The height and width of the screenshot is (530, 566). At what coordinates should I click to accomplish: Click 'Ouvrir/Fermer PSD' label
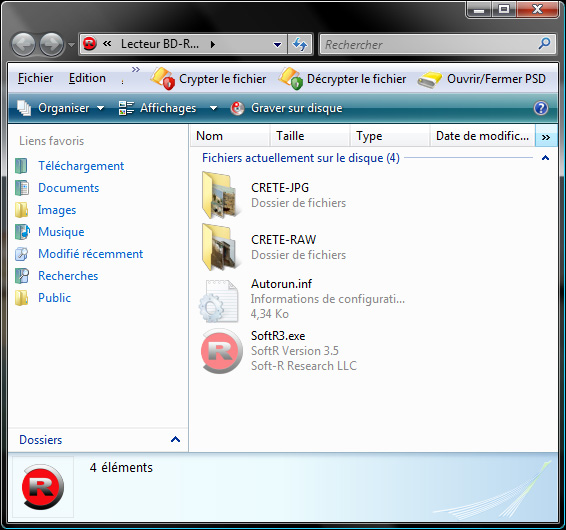pyautogui.click(x=496, y=79)
